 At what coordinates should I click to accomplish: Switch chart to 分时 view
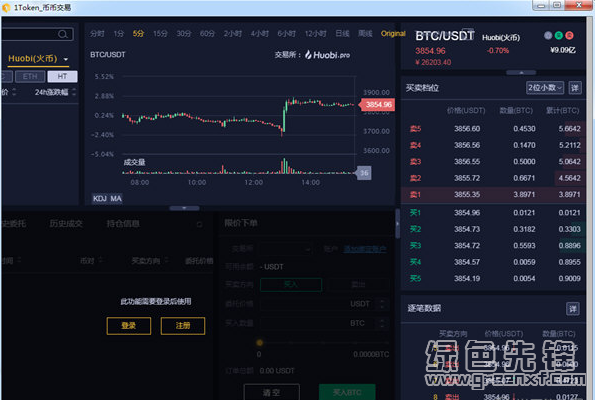coord(97,34)
